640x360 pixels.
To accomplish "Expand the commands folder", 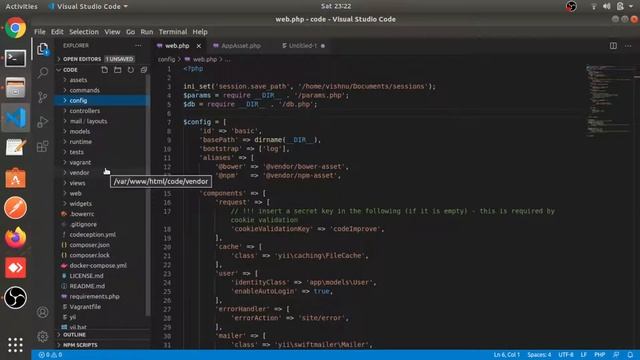I will click(x=84, y=90).
